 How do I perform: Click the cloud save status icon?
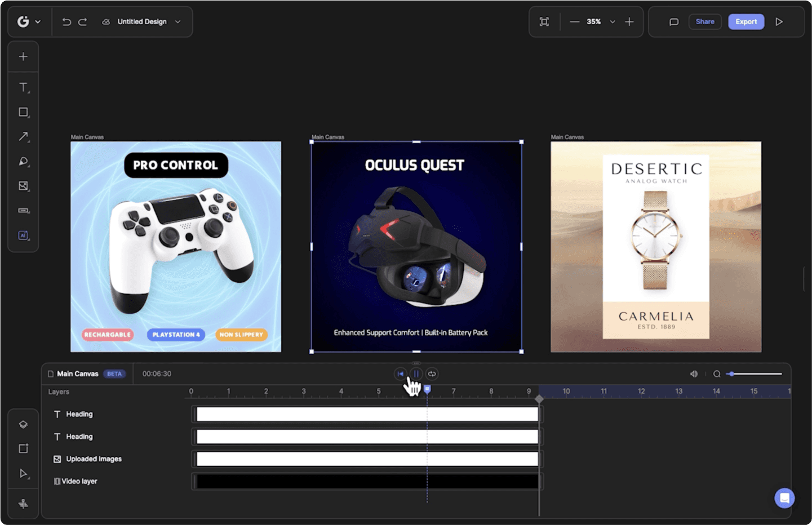pyautogui.click(x=105, y=21)
